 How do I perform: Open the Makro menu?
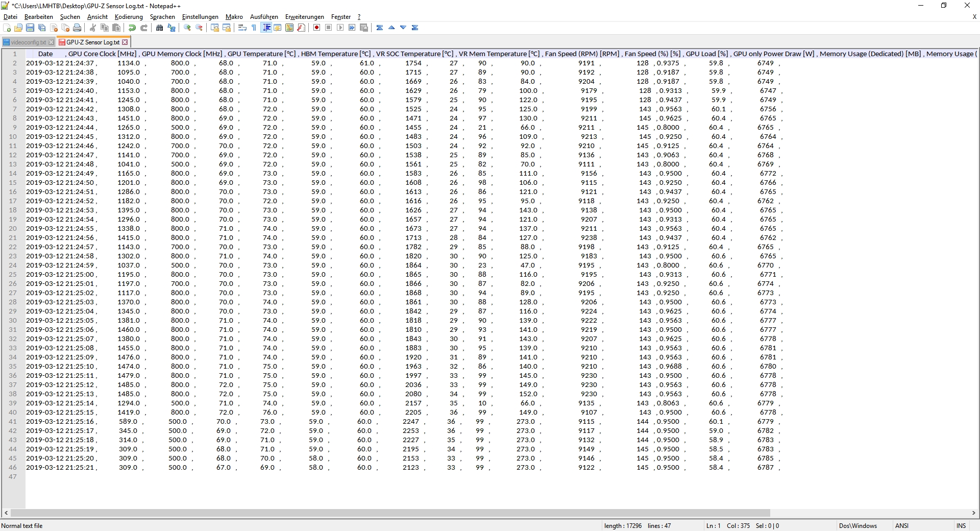(x=234, y=17)
